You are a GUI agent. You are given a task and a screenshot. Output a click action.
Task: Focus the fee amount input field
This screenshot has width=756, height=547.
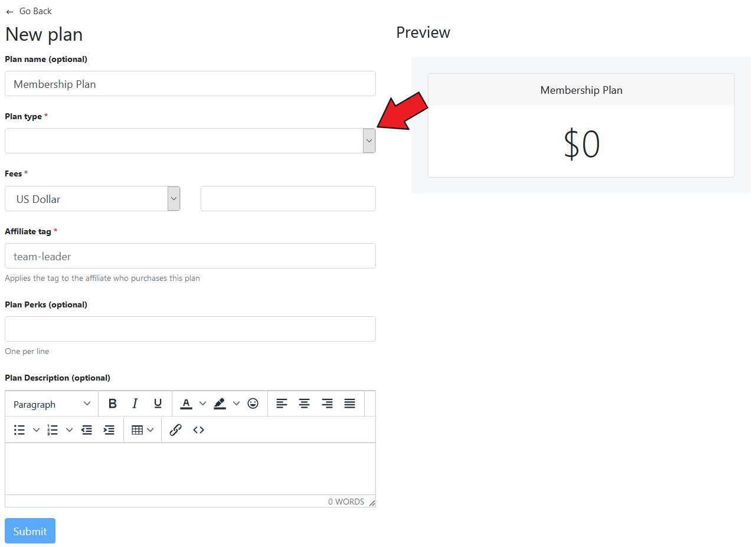coord(288,198)
